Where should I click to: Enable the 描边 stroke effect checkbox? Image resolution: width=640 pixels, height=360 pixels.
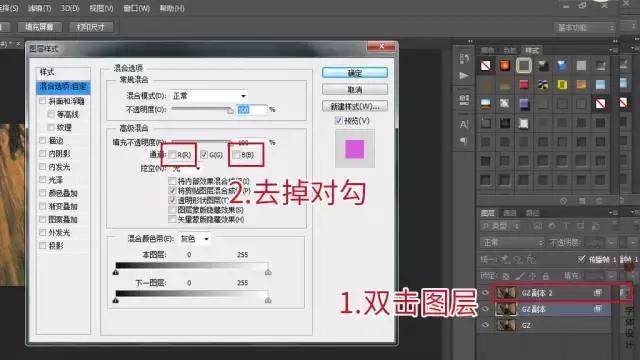[42, 140]
